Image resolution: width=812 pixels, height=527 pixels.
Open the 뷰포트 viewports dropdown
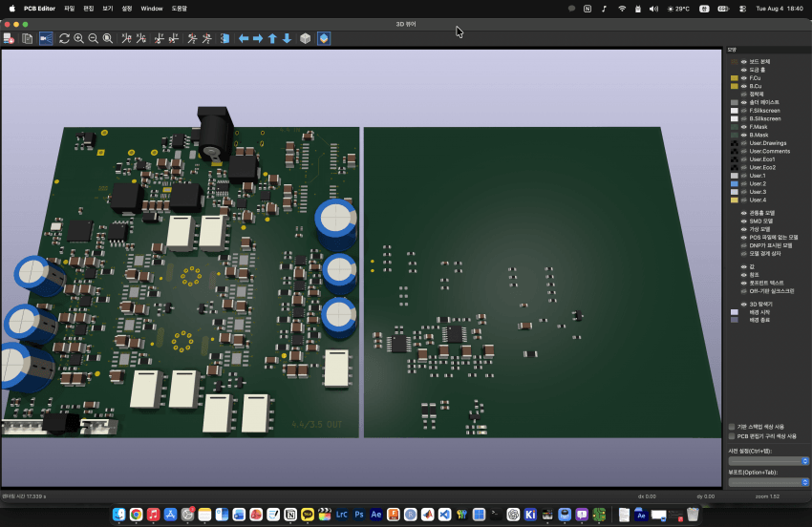768,482
